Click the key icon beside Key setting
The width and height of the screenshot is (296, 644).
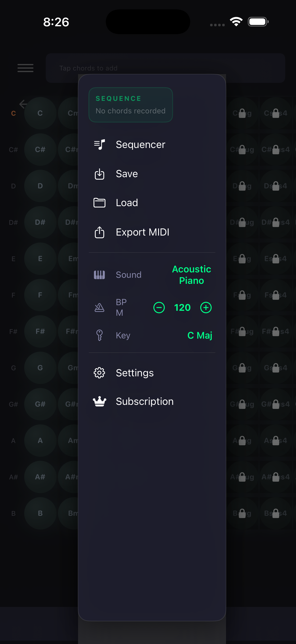tap(99, 335)
